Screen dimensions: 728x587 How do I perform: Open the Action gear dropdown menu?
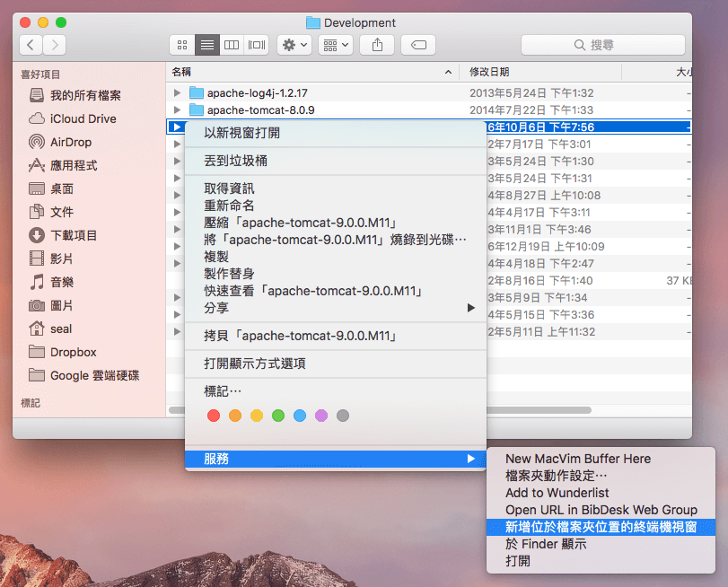(294, 44)
